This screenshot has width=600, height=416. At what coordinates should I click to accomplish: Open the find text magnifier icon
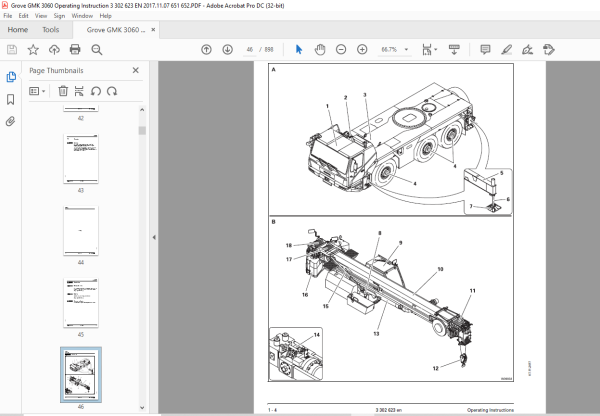(96, 50)
